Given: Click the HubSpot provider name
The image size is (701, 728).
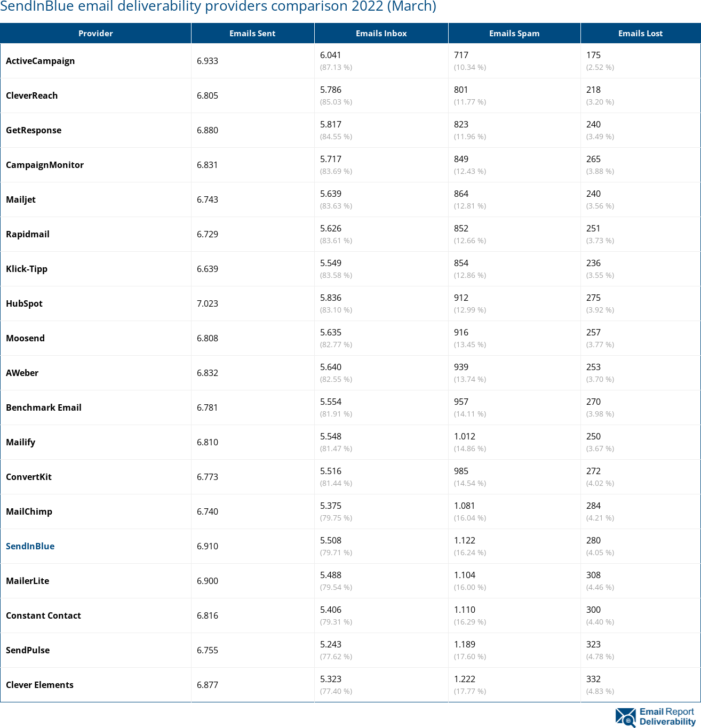Looking at the screenshot, I should pyautogui.click(x=24, y=303).
